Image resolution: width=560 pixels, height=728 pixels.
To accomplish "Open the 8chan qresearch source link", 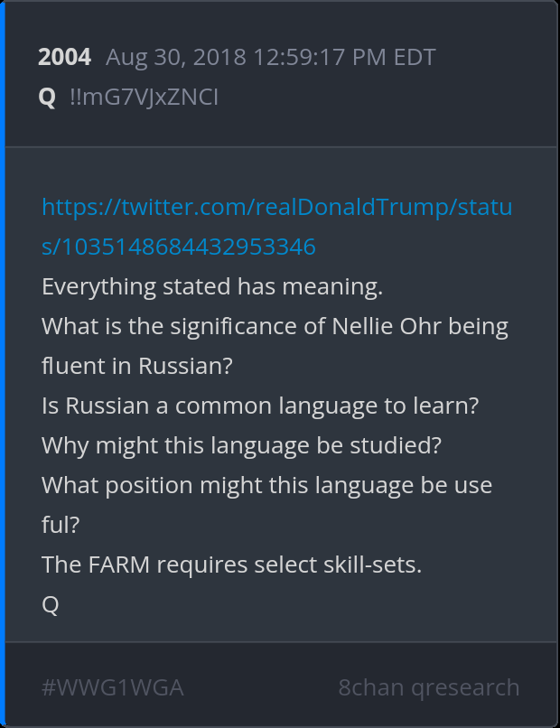I will (429, 687).
